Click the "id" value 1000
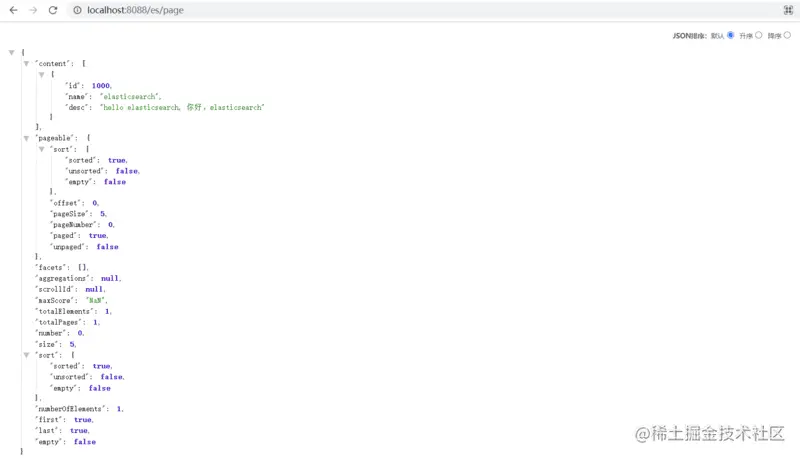The height and width of the screenshot is (458, 800). pyautogui.click(x=101, y=86)
